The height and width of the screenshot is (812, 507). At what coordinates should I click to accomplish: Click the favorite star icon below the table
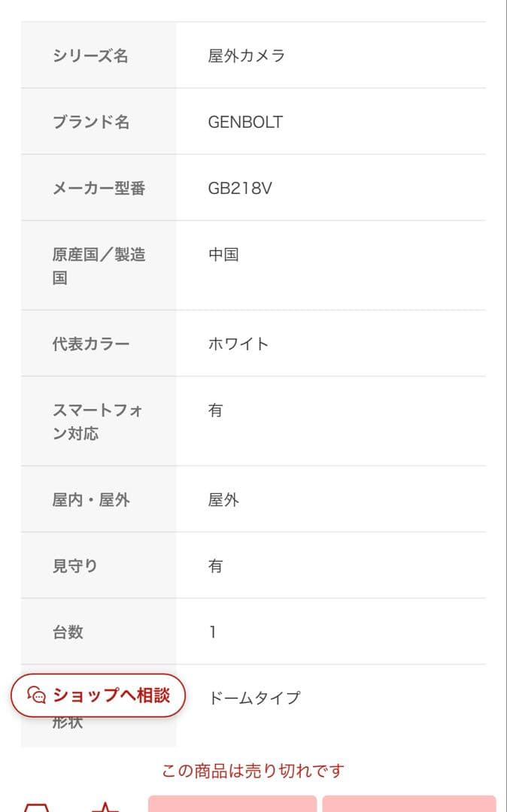(107, 806)
